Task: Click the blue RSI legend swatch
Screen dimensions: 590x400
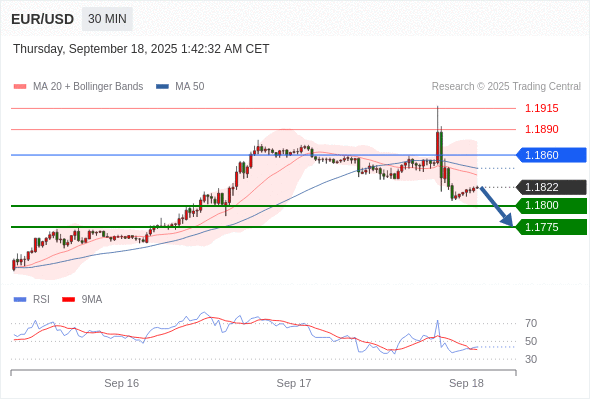Action: point(20,300)
